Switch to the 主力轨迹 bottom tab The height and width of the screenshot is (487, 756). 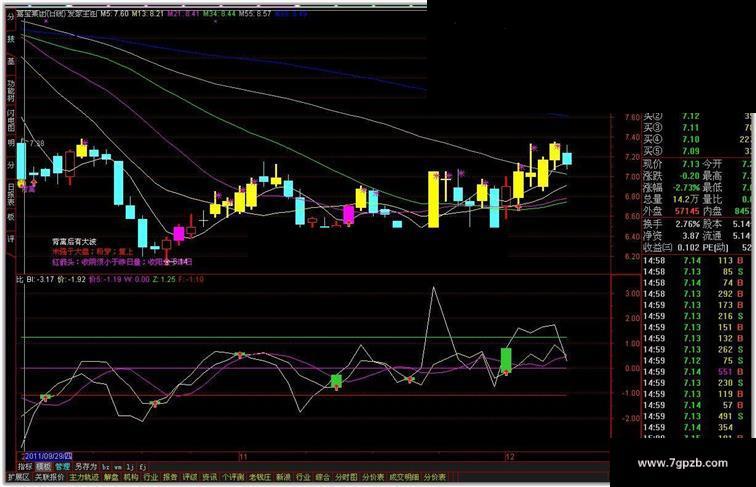[84, 477]
